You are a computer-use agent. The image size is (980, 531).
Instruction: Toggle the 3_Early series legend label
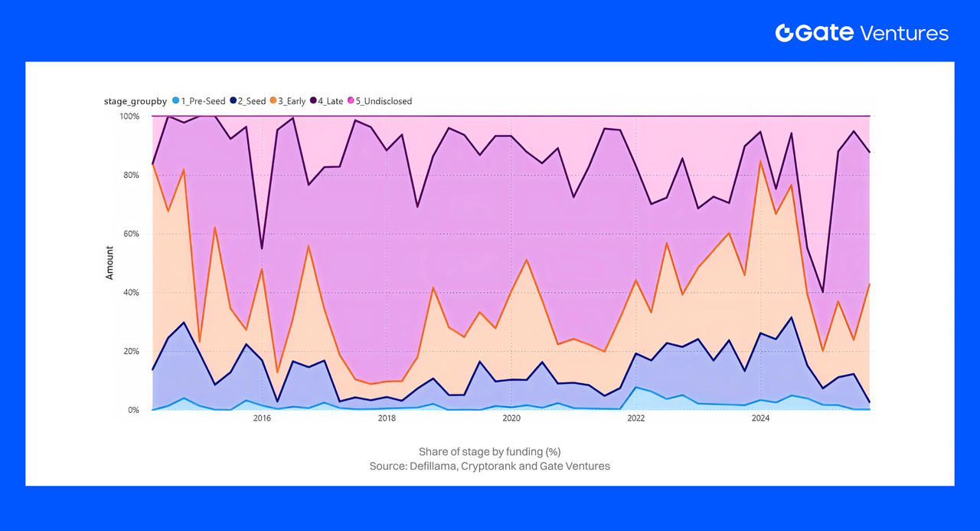pos(293,101)
